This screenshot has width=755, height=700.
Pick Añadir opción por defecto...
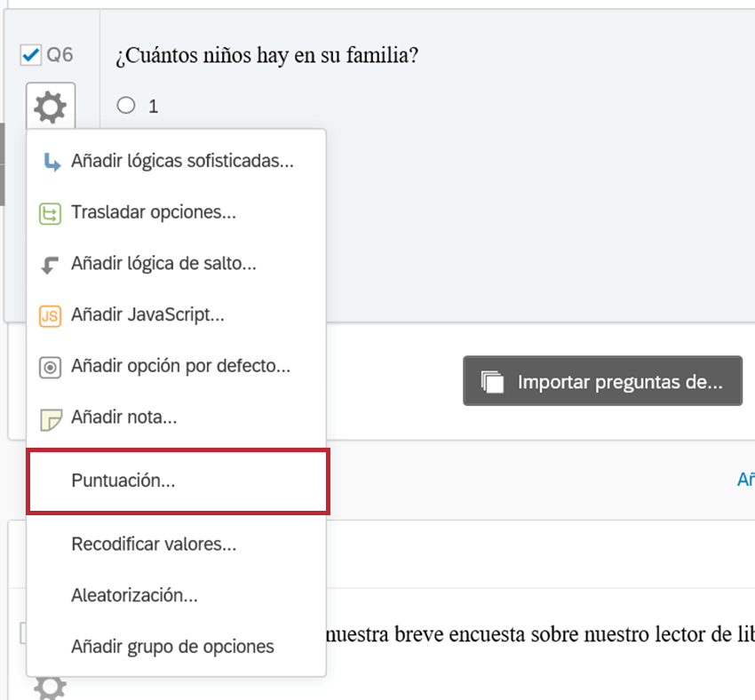coord(176,366)
